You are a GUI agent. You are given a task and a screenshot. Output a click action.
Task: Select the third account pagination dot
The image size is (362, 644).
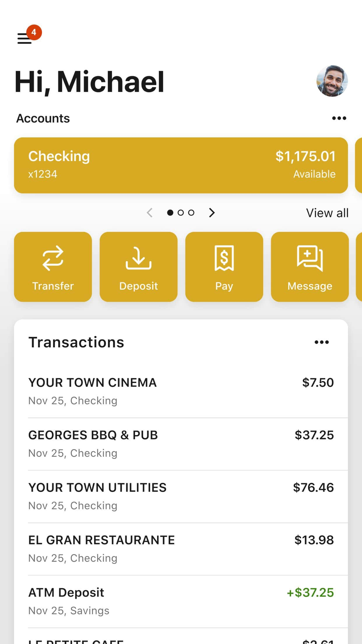click(191, 213)
